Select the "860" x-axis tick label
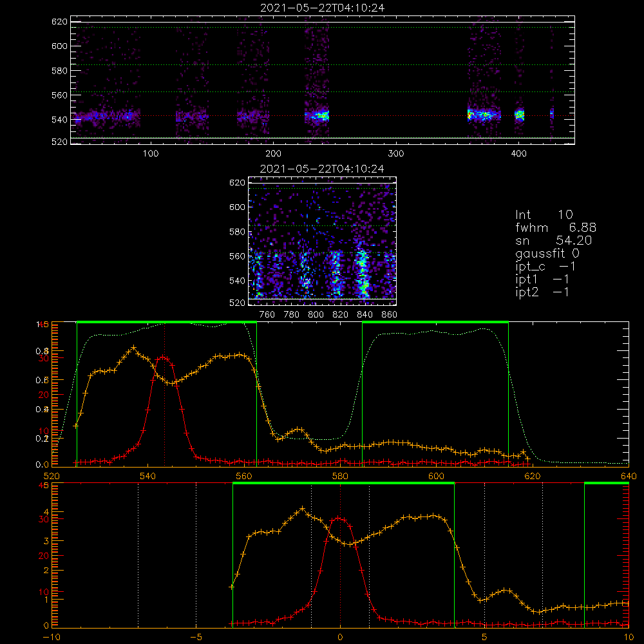 pyautogui.click(x=390, y=315)
